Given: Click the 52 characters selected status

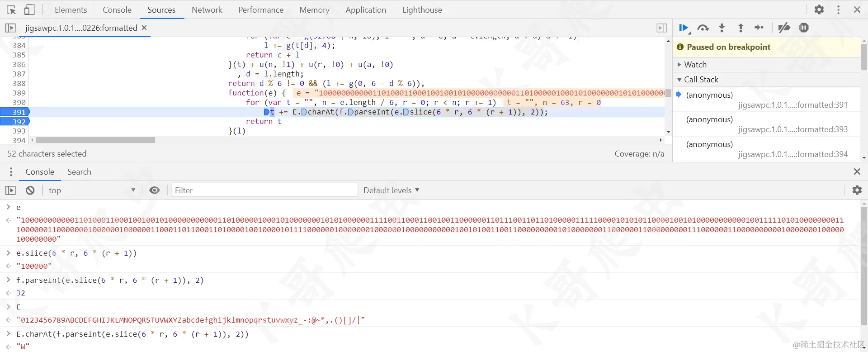Looking at the screenshot, I should 47,154.
